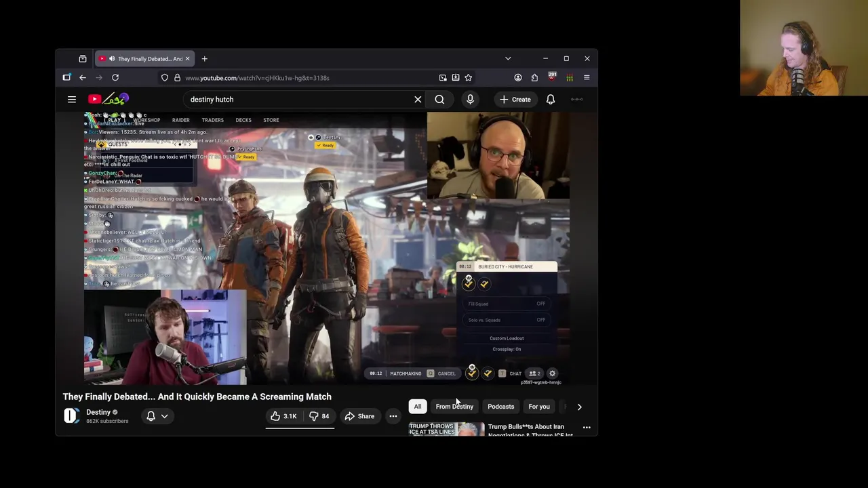Click the save page icon in address bar
868x488 pixels.
456,78
